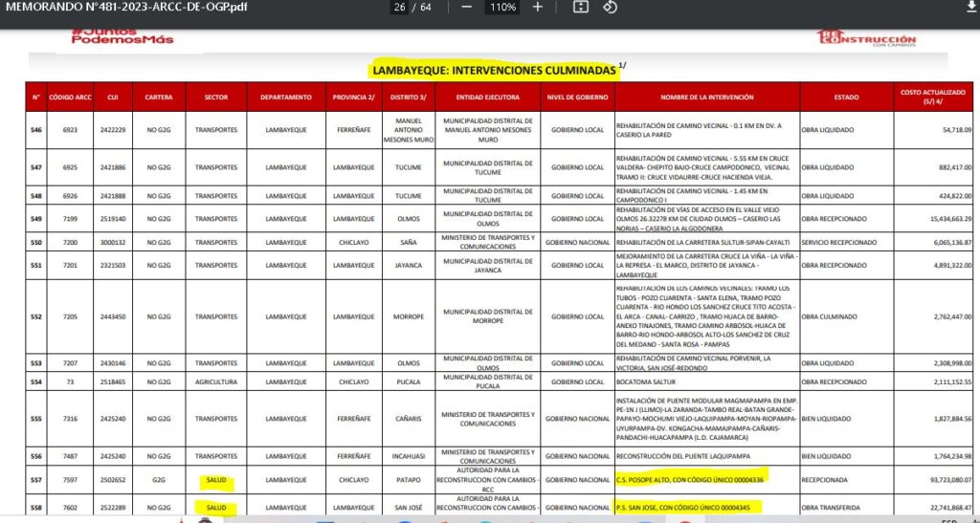Select district PUCALA in row 554

tap(409, 381)
